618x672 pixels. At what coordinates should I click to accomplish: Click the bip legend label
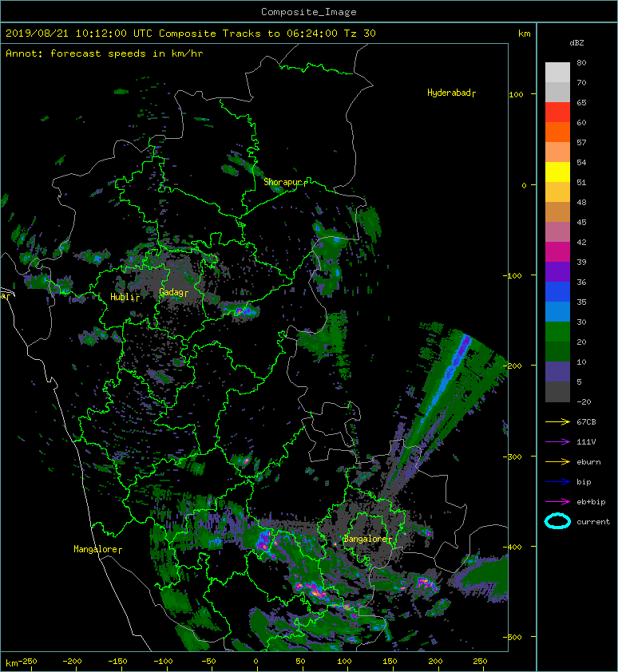(584, 482)
